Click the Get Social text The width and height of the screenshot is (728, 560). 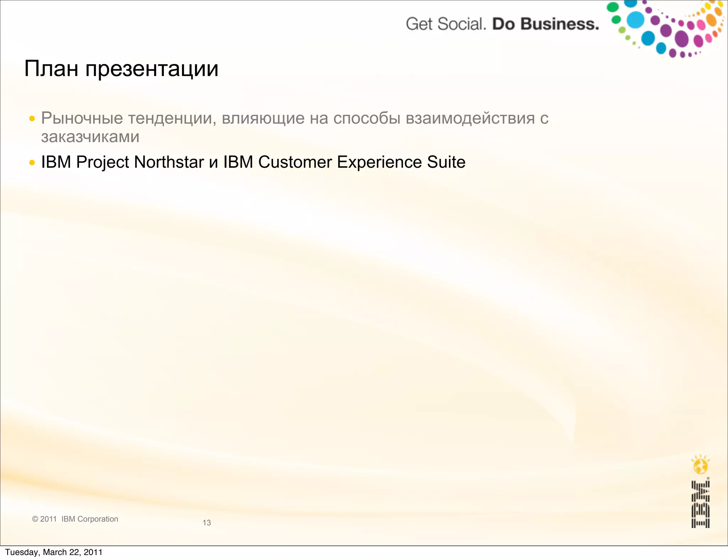tap(445, 24)
